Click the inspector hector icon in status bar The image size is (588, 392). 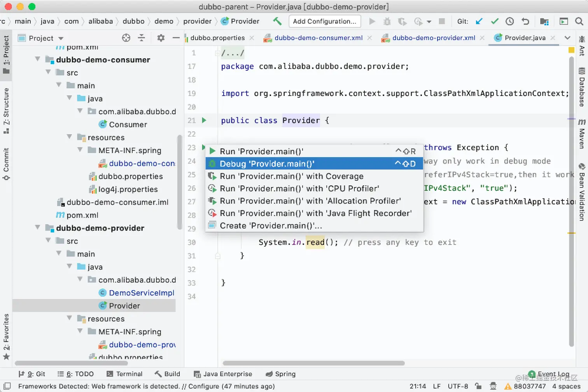[493, 386]
